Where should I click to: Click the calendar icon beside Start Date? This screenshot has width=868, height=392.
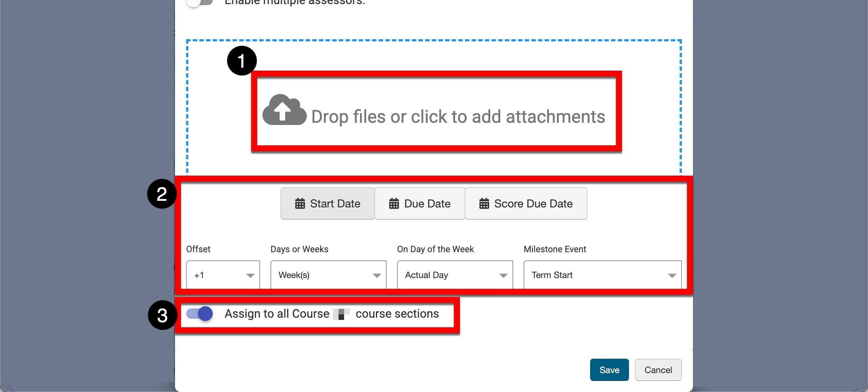tap(300, 204)
